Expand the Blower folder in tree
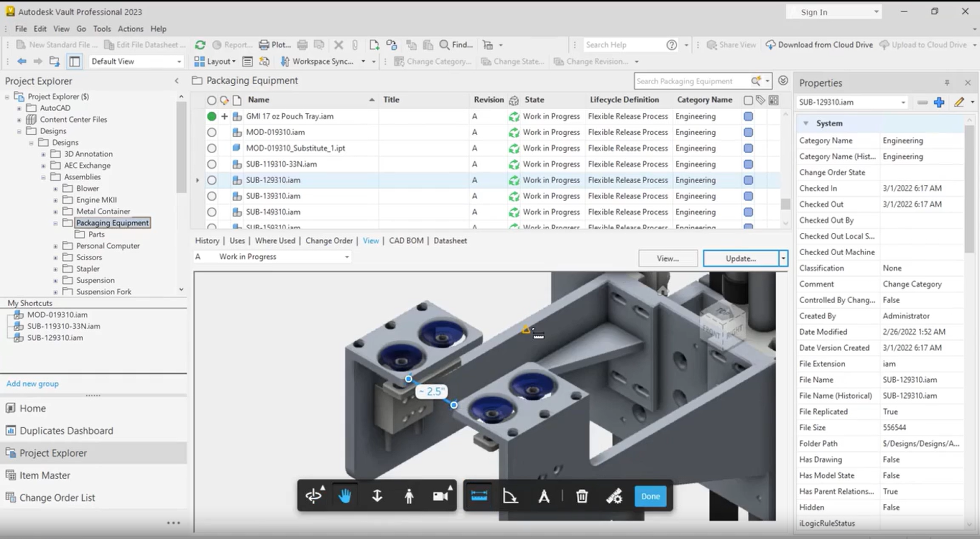The width and height of the screenshot is (980, 539). pos(56,189)
